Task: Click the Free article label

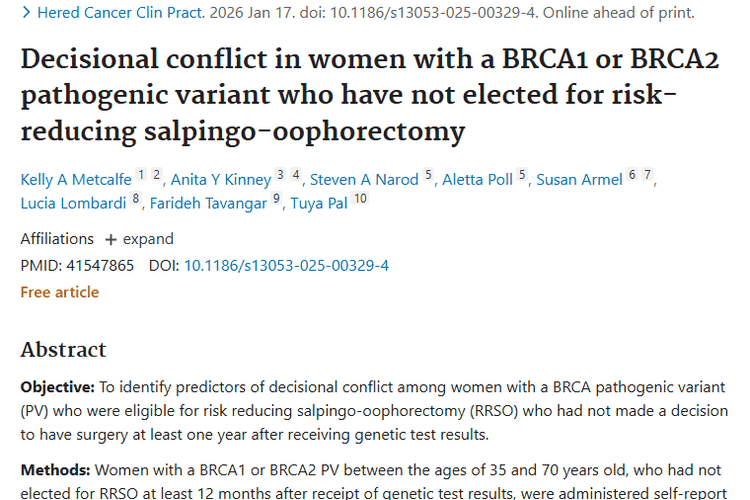Action: coord(60,292)
